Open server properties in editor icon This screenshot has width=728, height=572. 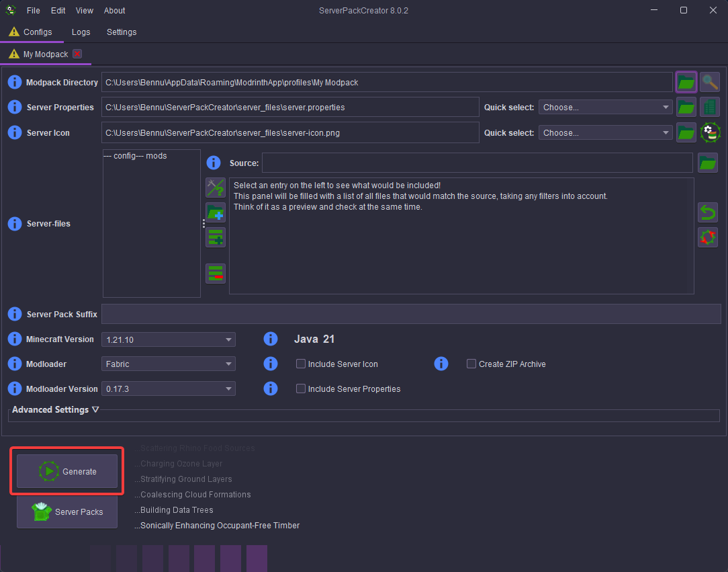click(x=709, y=108)
